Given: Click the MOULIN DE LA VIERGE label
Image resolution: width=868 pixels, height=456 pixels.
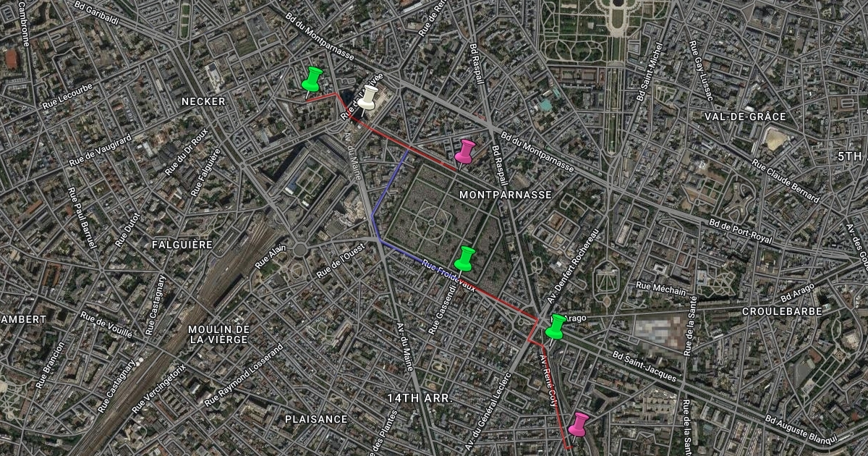Looking at the screenshot, I should pyautogui.click(x=219, y=334).
